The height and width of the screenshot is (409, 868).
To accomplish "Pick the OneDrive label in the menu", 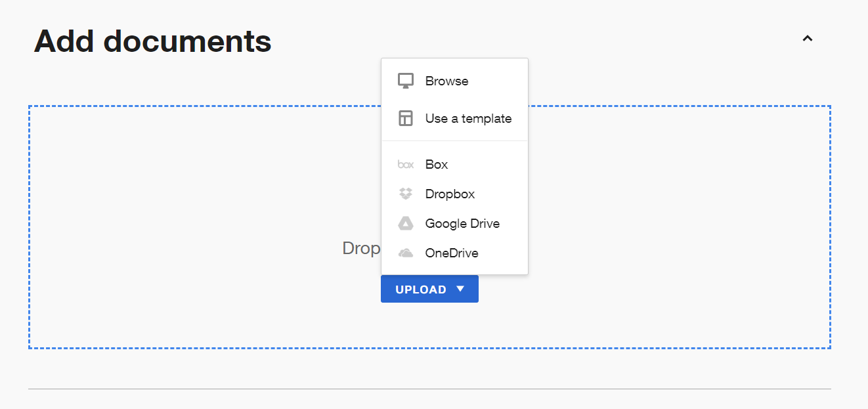I will point(452,253).
